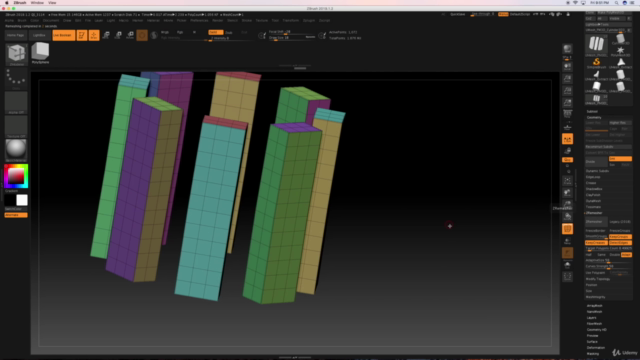Screen dimensions: 640x360
Task: Toggle the Legacy (2018) option
Action: click(620, 222)
